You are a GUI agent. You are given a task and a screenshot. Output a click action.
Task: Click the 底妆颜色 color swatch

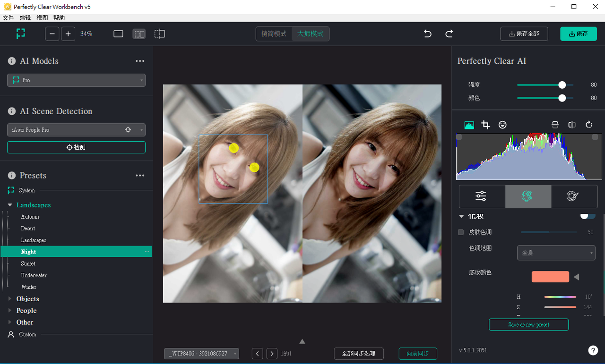click(550, 277)
